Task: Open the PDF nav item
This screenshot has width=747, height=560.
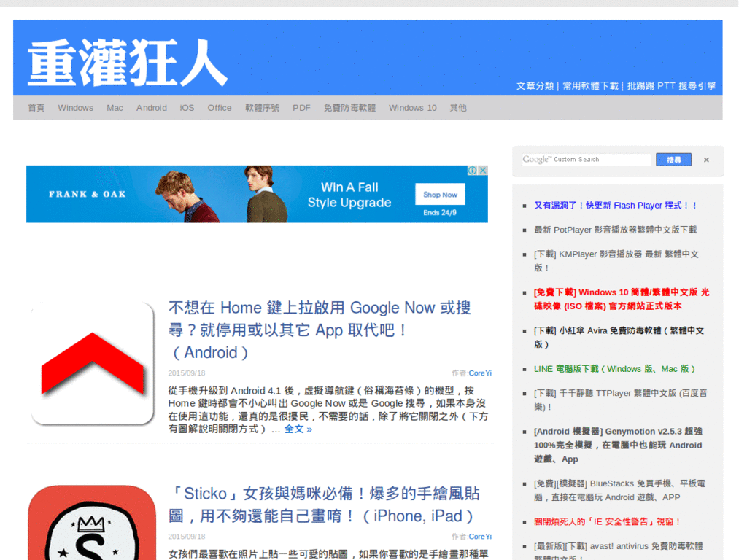Action: coord(301,108)
